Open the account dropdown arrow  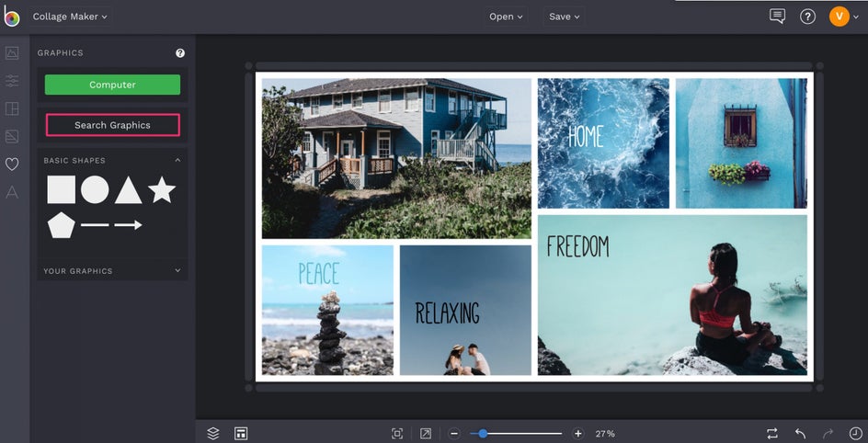(856, 17)
